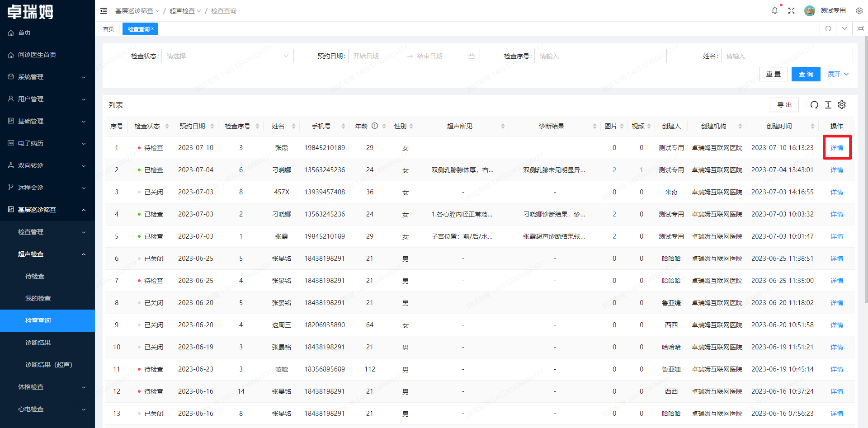Open settings gear next to 测试专用

point(859,11)
